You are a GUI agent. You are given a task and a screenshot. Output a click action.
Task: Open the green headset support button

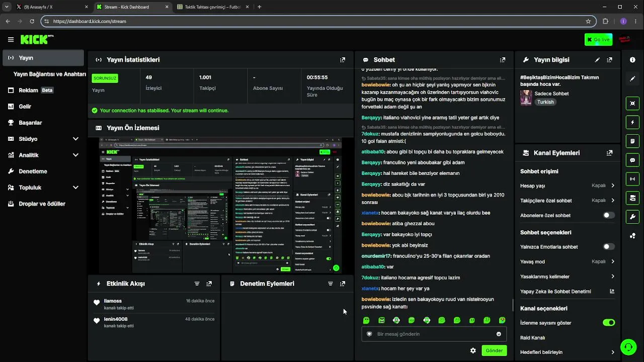[628, 347]
